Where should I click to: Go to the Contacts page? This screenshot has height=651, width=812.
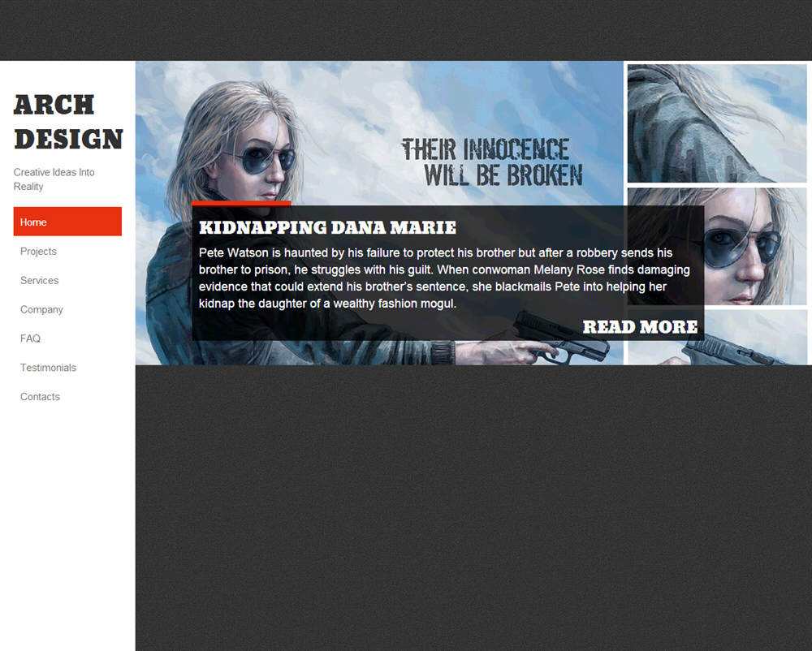coord(41,397)
